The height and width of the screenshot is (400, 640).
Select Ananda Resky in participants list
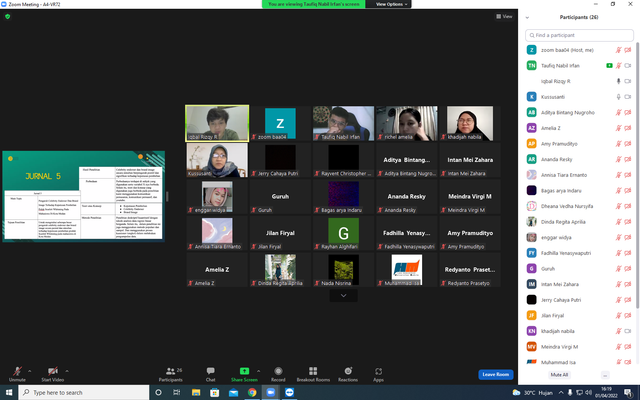coord(579,159)
